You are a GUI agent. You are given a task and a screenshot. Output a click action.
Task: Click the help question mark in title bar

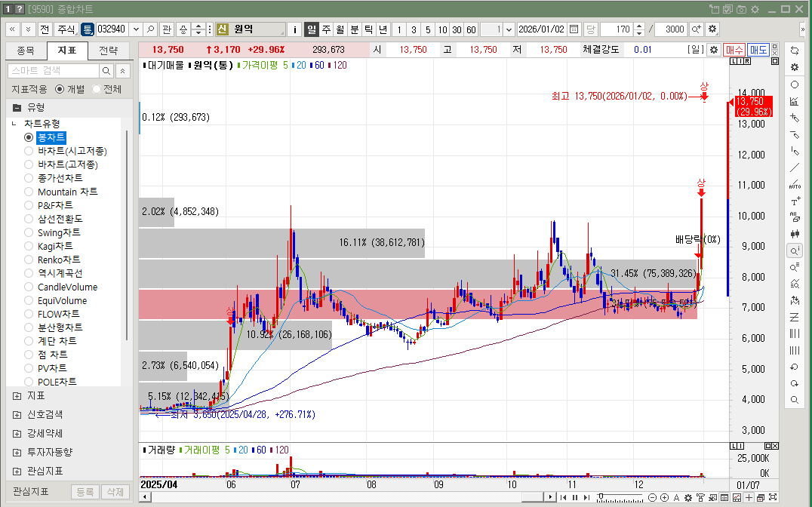[x=19, y=9]
